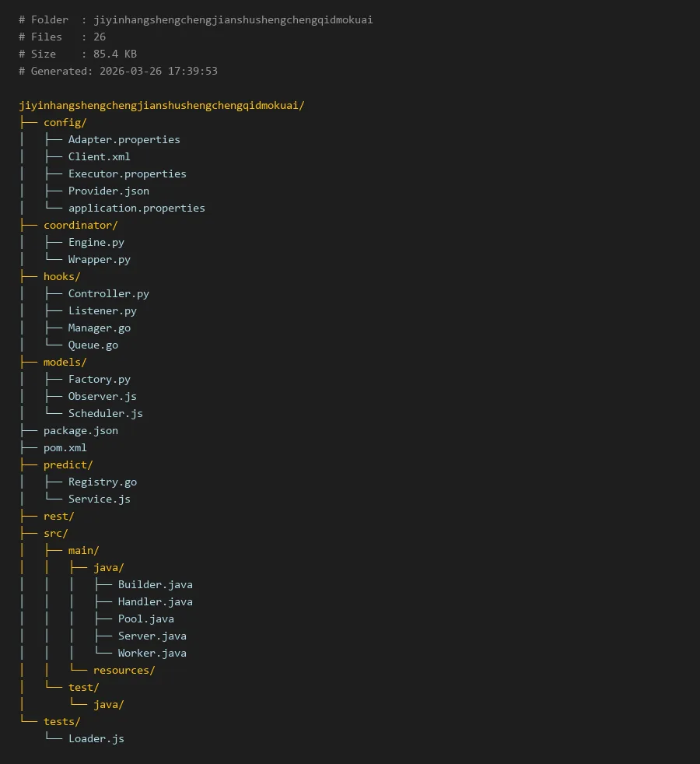Select Controller.py under hooks
The height and width of the screenshot is (764, 700).
[108, 293]
